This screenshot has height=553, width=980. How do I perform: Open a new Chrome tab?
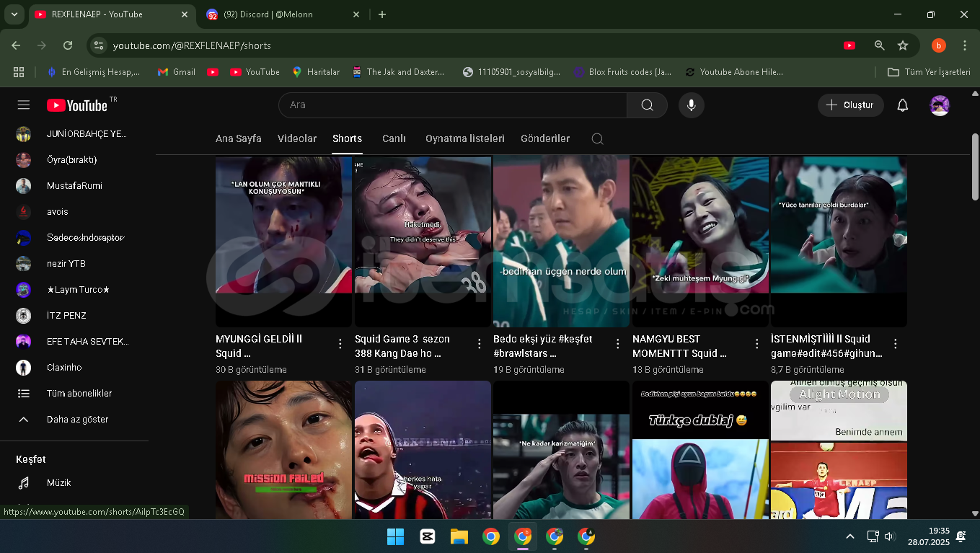click(x=382, y=14)
